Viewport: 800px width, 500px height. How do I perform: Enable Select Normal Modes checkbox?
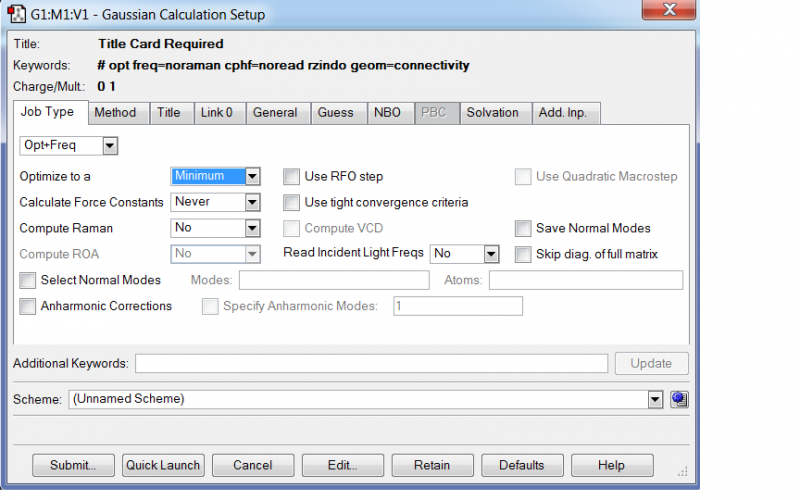click(28, 280)
